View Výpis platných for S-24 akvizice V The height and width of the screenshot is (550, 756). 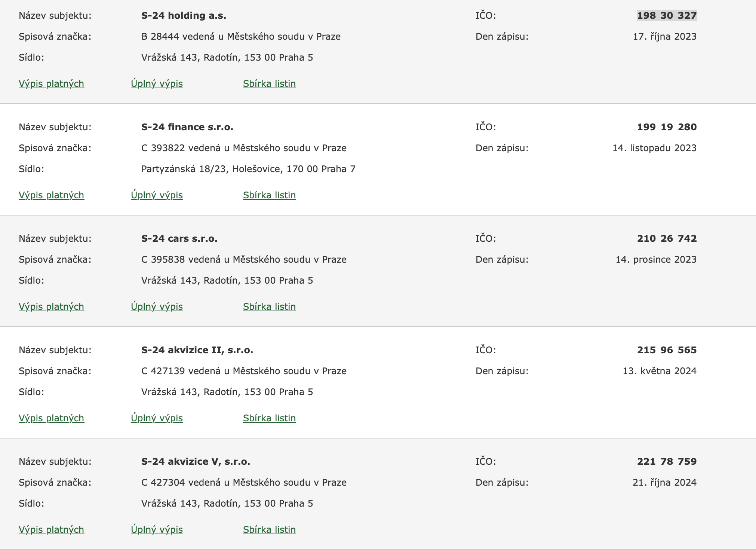pos(51,529)
